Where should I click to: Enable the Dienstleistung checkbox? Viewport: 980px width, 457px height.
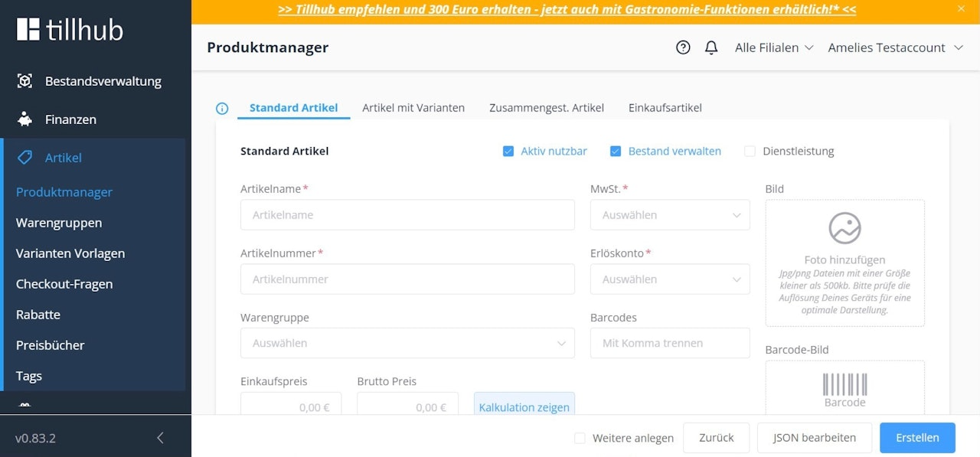[750, 152]
